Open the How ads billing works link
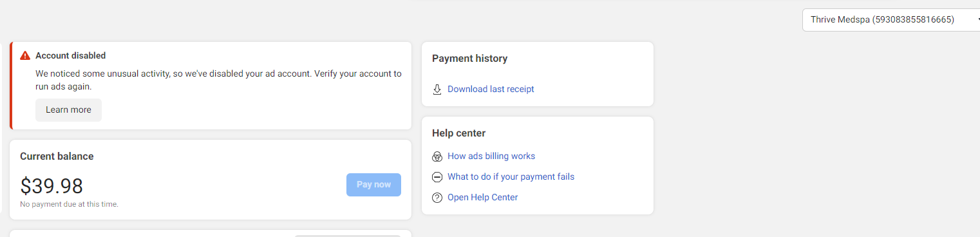 pyautogui.click(x=491, y=156)
